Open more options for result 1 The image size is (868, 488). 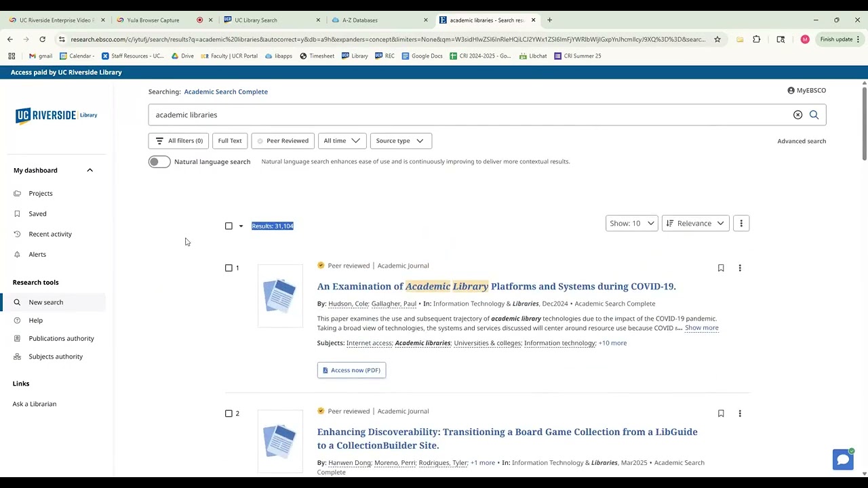coord(740,268)
